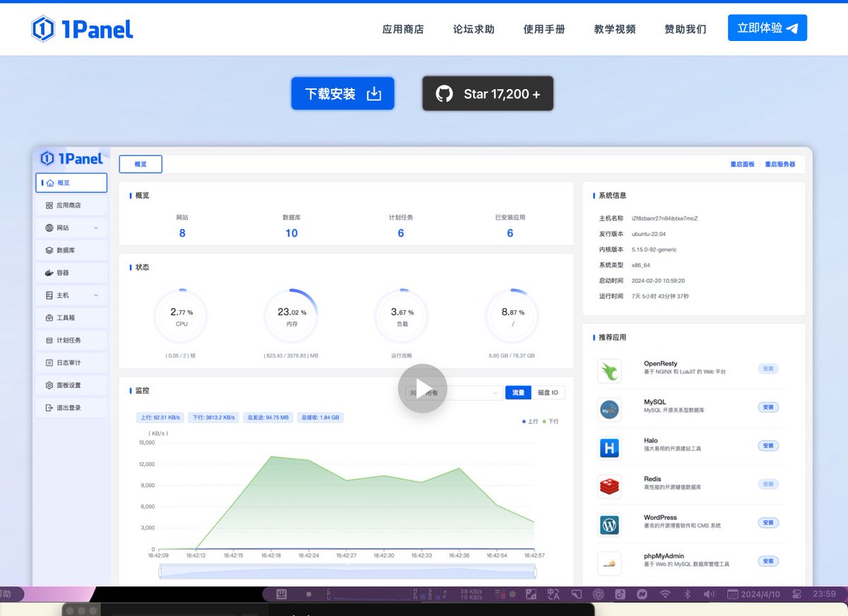Image resolution: width=848 pixels, height=616 pixels.
Task: Click 安装 button for WordPress
Action: [x=768, y=523]
